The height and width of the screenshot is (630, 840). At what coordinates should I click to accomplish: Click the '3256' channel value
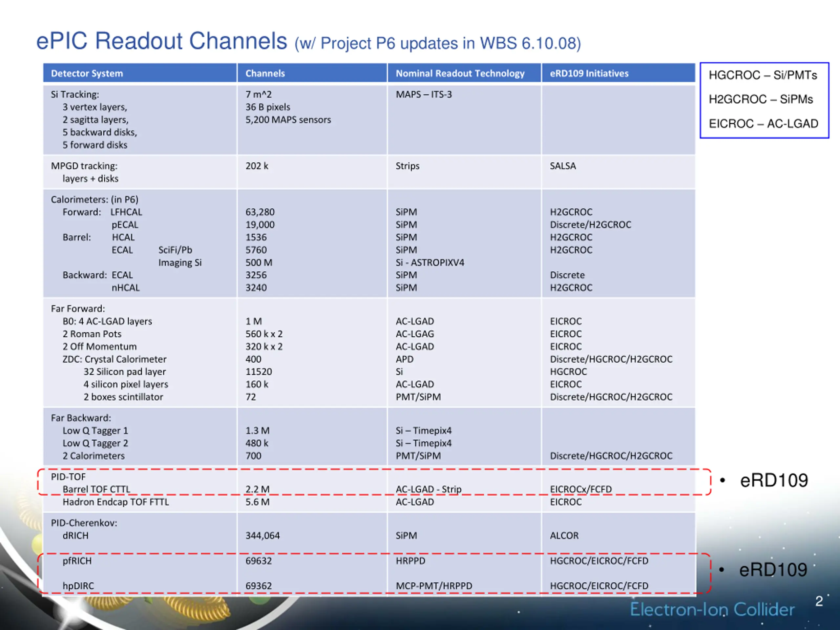pos(256,275)
